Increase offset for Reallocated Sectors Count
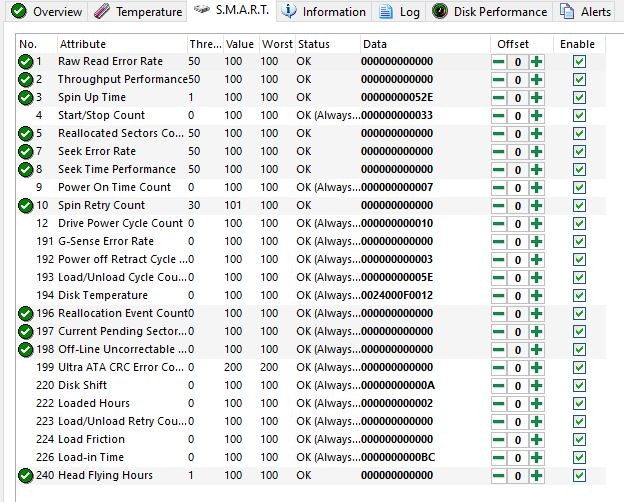This screenshot has height=502, width=624. pos(536,134)
